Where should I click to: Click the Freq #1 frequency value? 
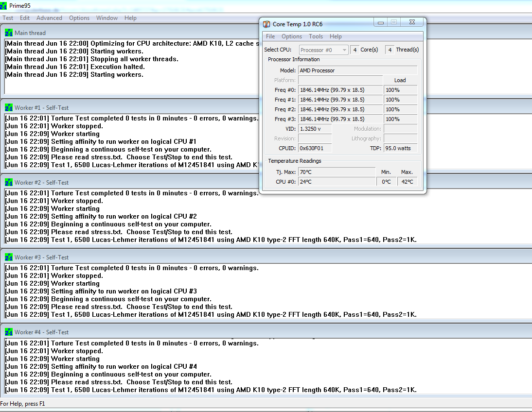click(x=340, y=100)
